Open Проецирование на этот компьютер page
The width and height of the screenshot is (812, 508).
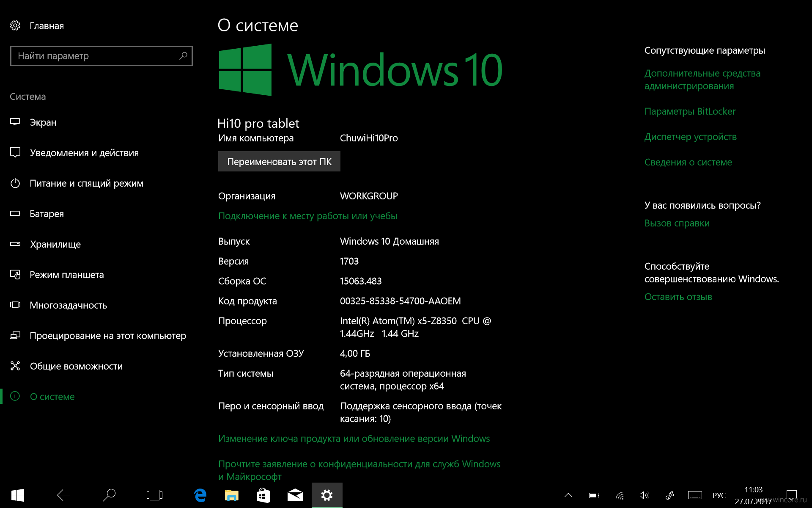(101, 336)
